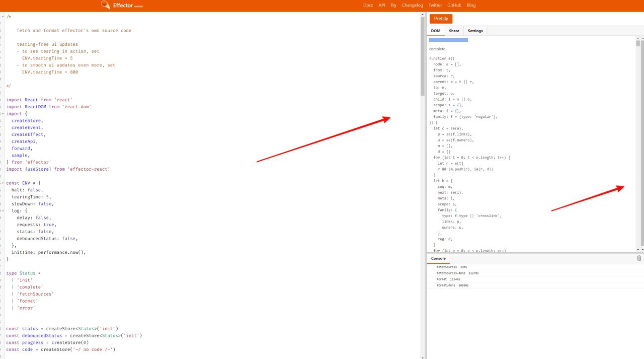The width and height of the screenshot is (644, 359).
Task: Open the Blog link
Action: [471, 5]
